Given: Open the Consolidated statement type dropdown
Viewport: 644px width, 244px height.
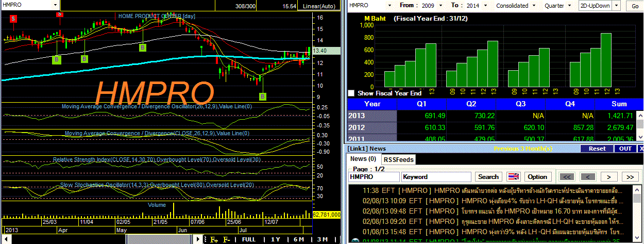Looking at the screenshot, I should 534,6.
